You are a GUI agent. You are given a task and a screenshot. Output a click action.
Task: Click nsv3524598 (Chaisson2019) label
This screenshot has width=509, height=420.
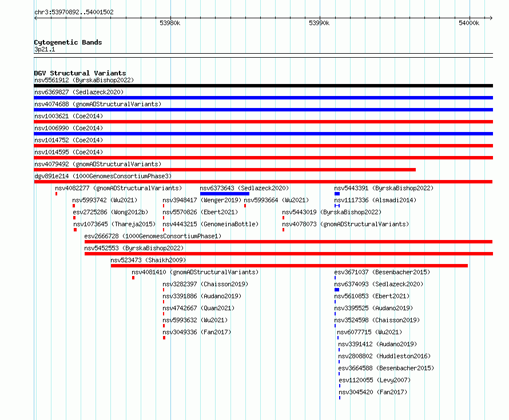tap(377, 320)
